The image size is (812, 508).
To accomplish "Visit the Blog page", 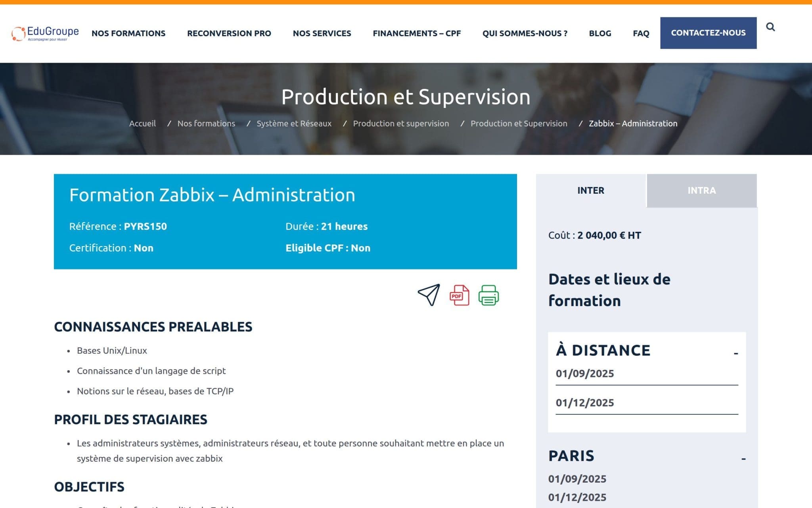I will point(600,33).
